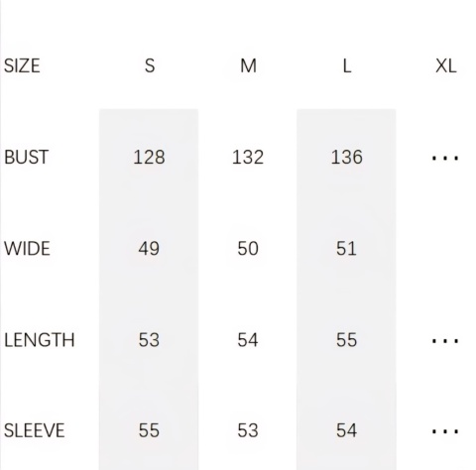Click sleeve value 55 for size S

149,430
